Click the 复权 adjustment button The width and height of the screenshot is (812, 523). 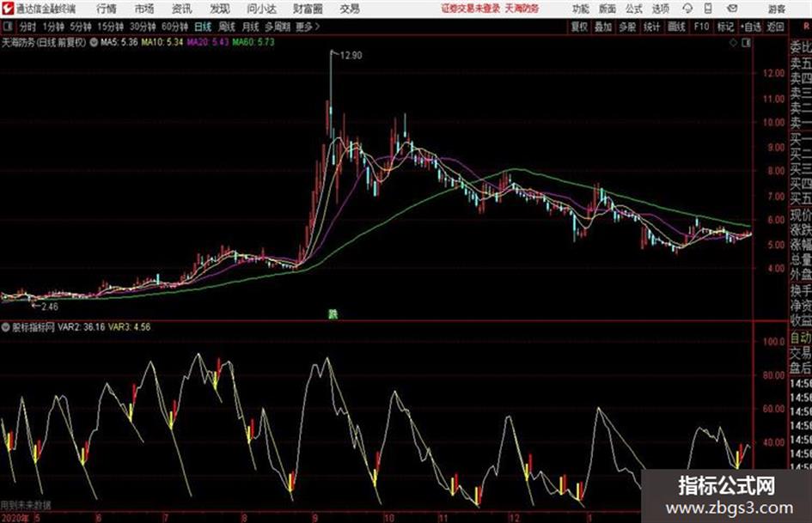[579, 27]
